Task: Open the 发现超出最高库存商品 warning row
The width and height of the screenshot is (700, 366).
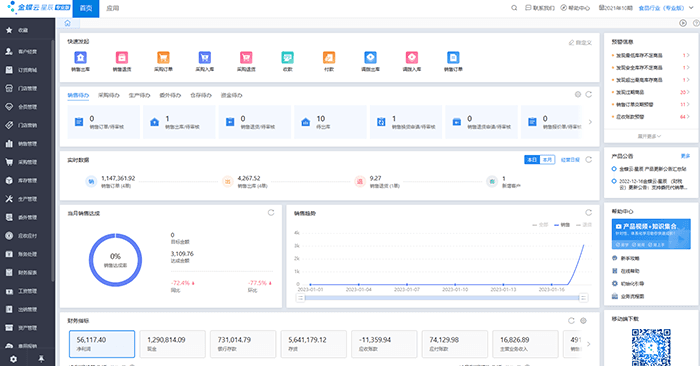Action: 650,80
